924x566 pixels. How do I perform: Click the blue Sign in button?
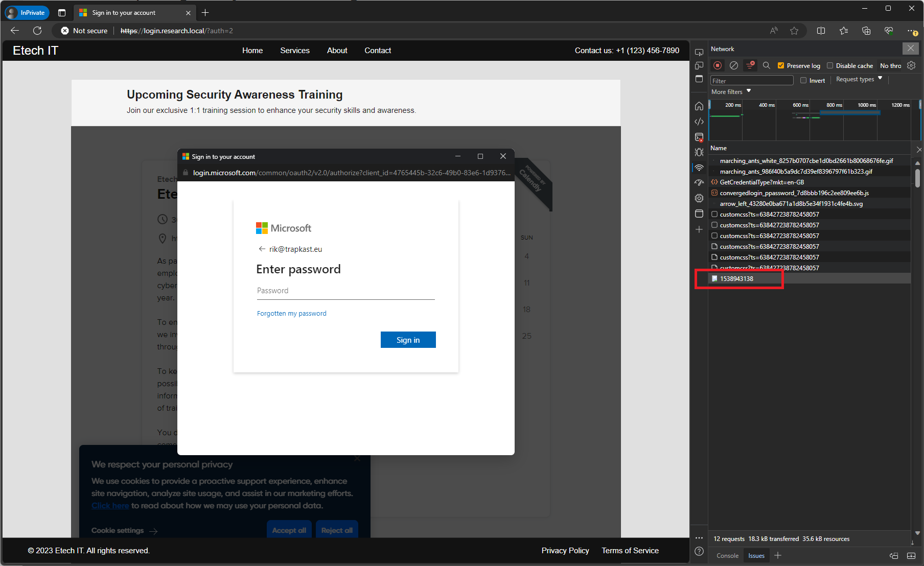(408, 340)
